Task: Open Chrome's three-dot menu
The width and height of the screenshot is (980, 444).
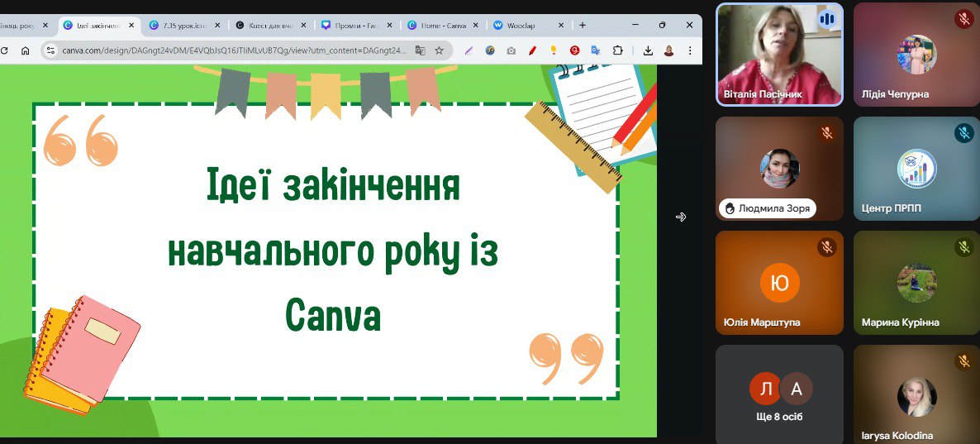Action: click(x=690, y=50)
